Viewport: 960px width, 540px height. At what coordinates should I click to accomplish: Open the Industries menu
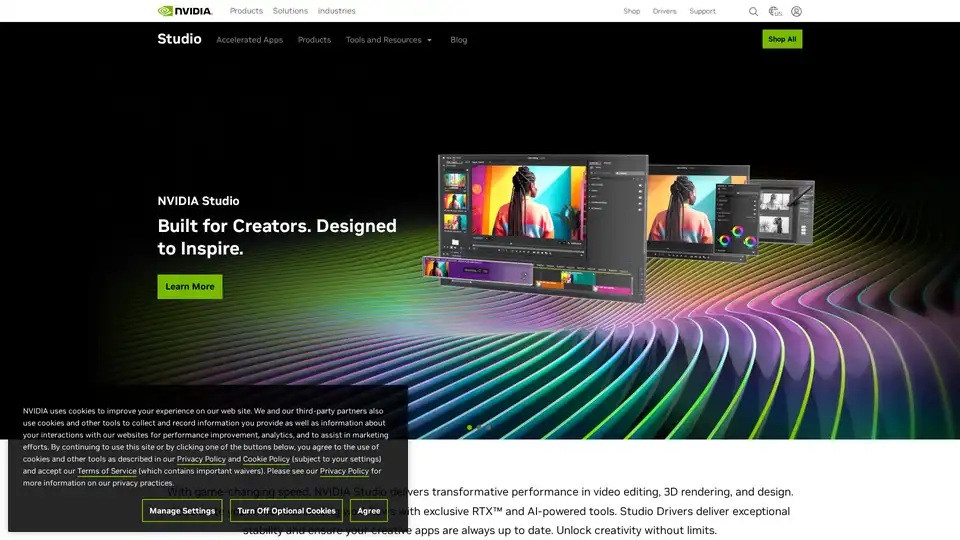point(336,11)
